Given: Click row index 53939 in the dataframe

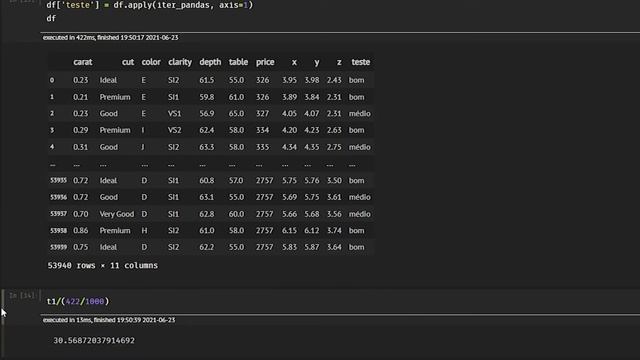Looking at the screenshot, I should 58,247.
